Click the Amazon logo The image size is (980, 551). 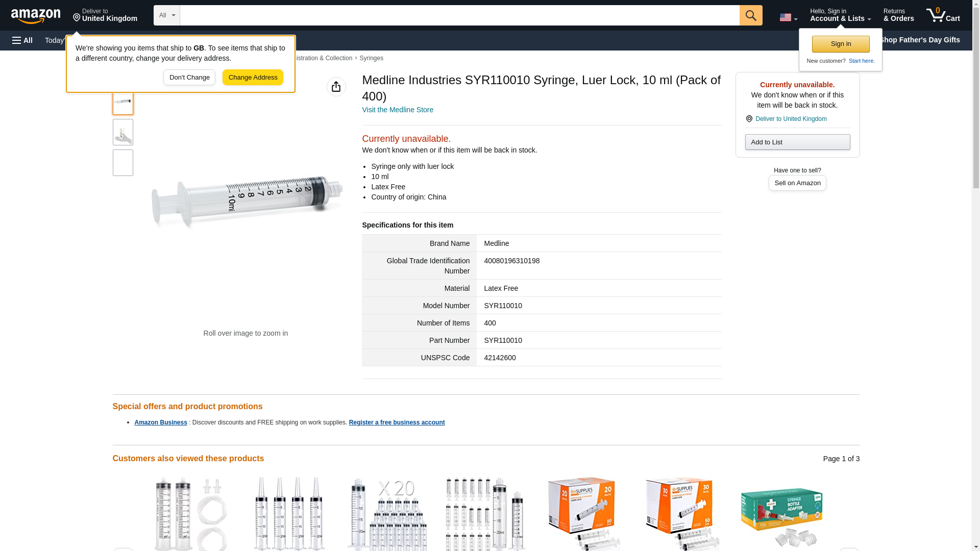tap(36, 16)
